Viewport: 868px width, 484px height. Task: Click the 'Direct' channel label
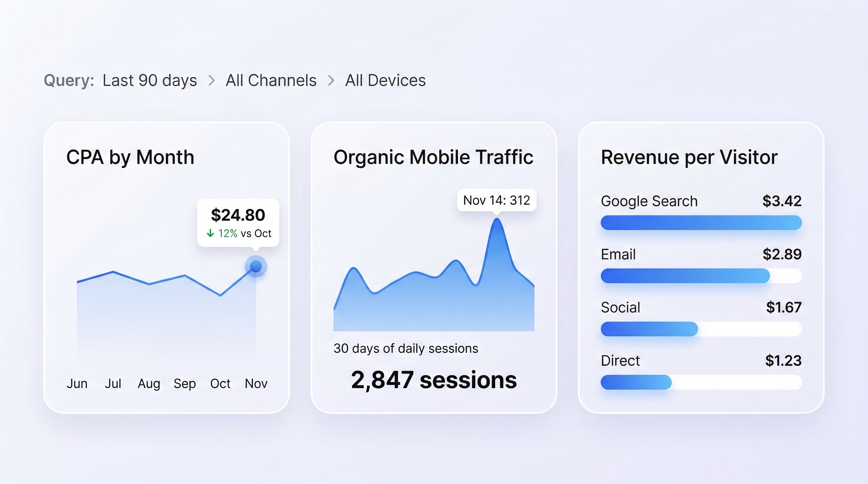(x=620, y=360)
